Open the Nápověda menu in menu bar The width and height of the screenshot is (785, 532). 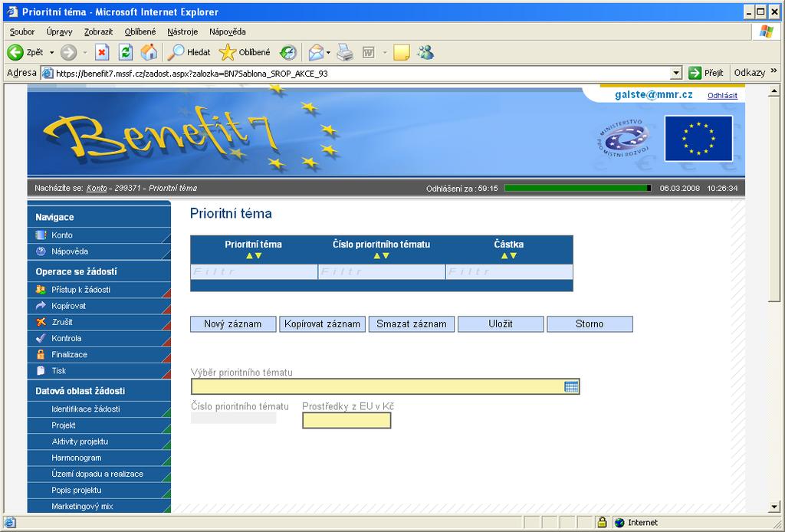click(x=228, y=31)
